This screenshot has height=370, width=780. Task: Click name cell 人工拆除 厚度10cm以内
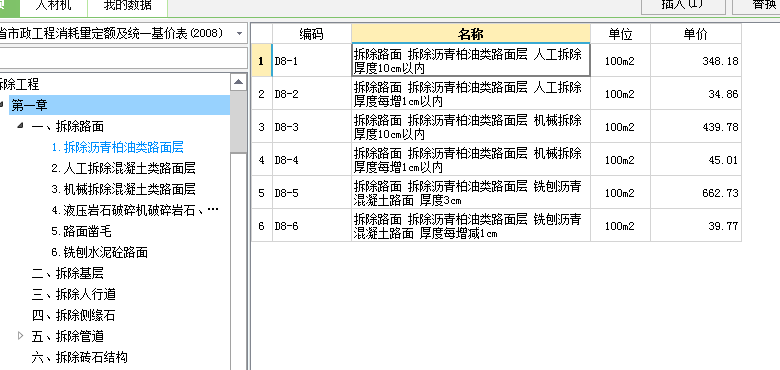click(x=471, y=61)
